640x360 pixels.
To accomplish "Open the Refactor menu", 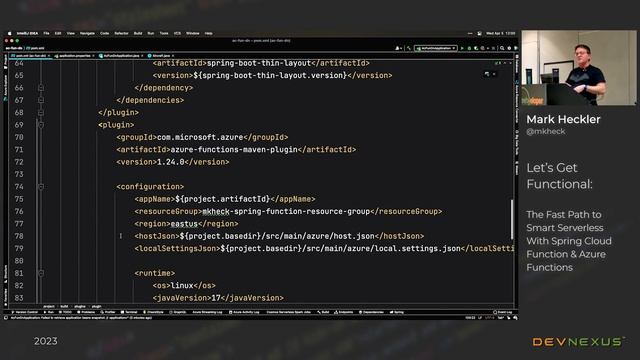I will pos(121,33).
